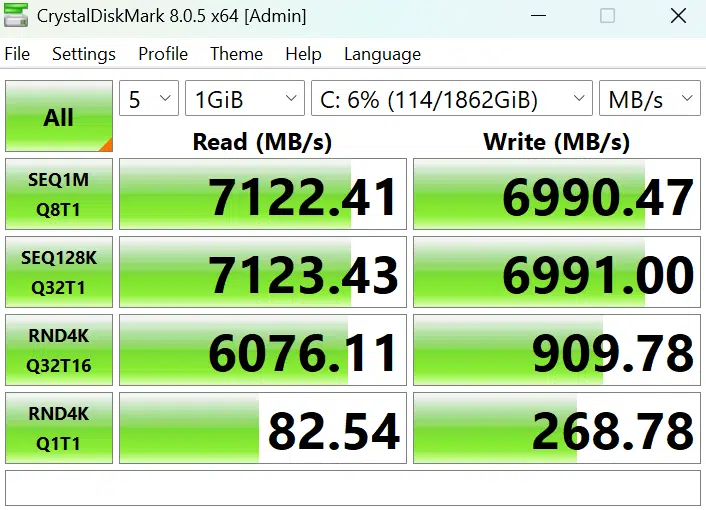This screenshot has width=706, height=510.
Task: Run the RND4K Q32T16 test
Action: [x=59, y=350]
